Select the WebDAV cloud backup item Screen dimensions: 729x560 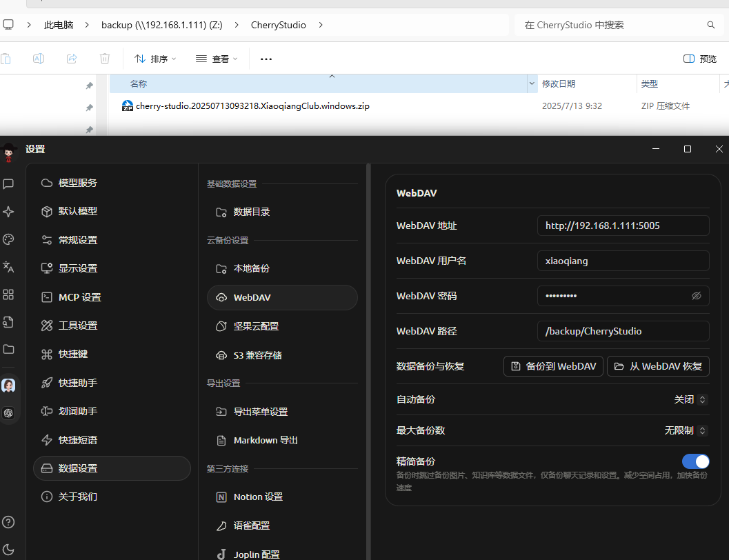[282, 297]
